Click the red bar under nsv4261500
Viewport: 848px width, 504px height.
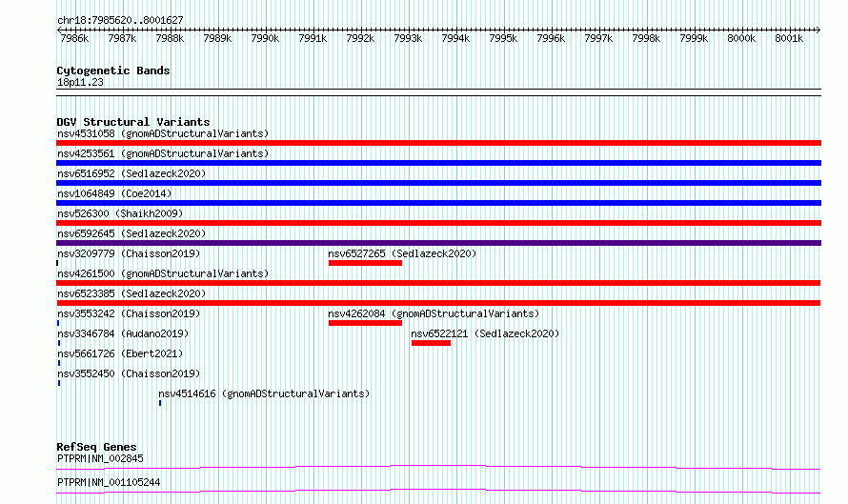coord(438,283)
